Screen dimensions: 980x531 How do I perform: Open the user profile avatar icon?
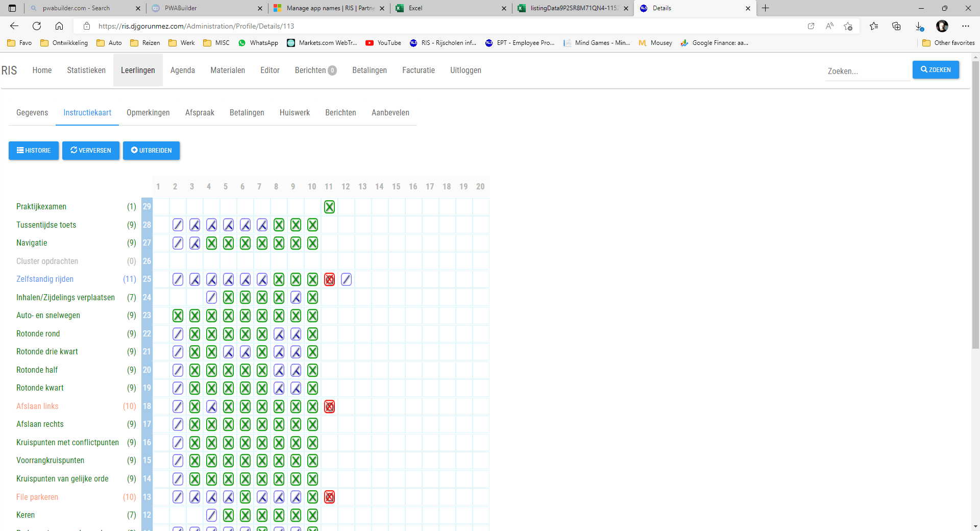942,26
